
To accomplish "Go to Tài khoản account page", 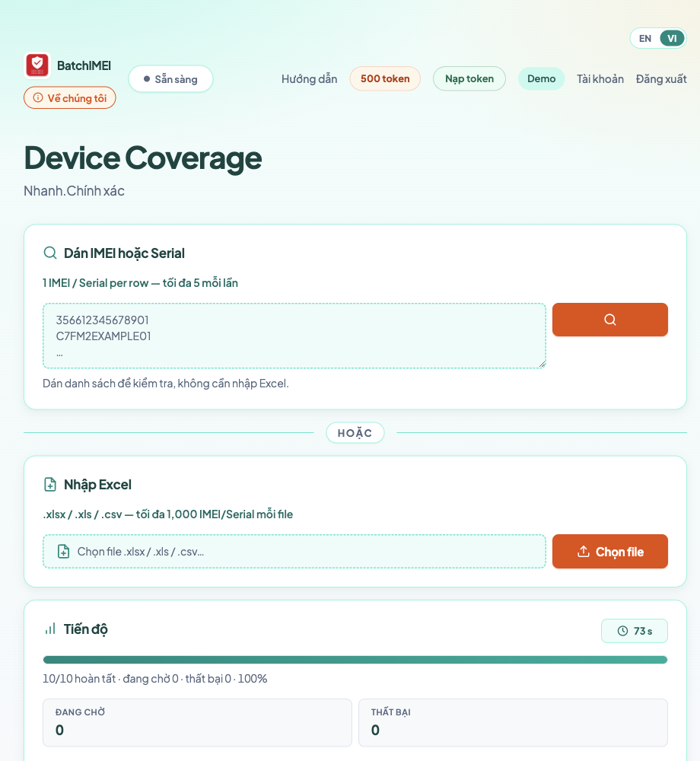I will [x=600, y=78].
